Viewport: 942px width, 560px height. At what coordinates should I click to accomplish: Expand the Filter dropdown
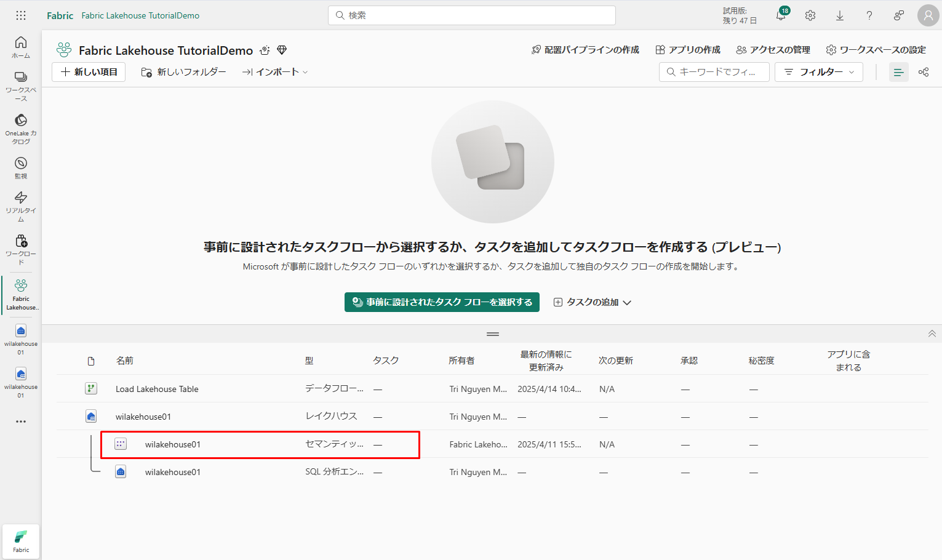click(818, 72)
